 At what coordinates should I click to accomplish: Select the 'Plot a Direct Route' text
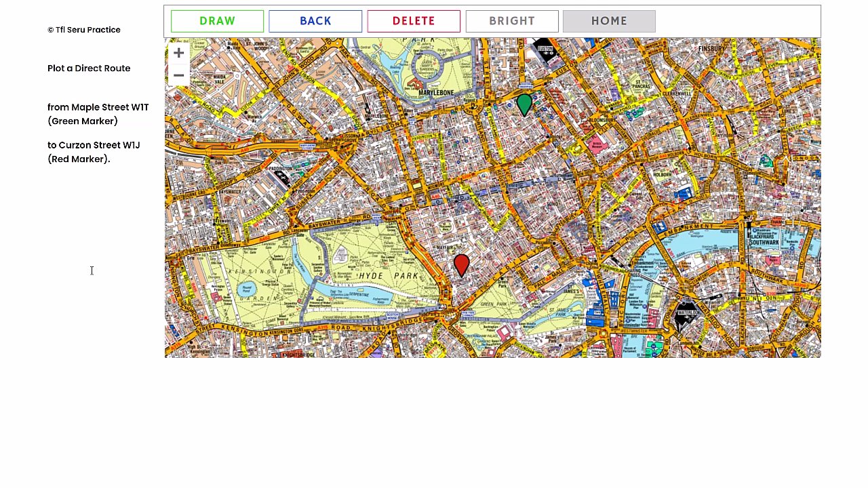pyautogui.click(x=89, y=68)
